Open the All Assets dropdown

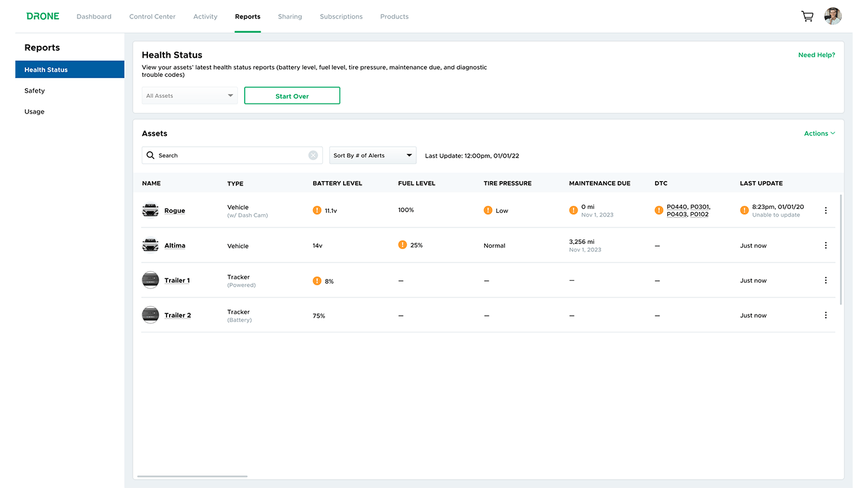coord(189,95)
